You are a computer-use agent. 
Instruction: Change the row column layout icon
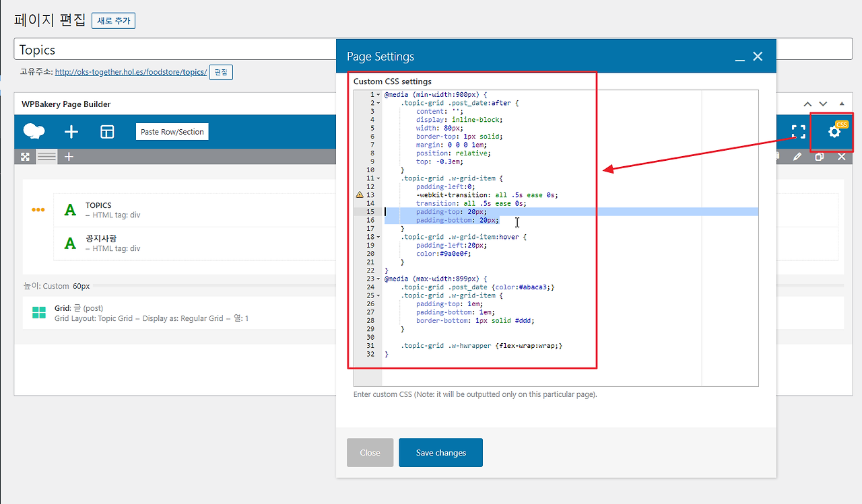[x=46, y=157]
